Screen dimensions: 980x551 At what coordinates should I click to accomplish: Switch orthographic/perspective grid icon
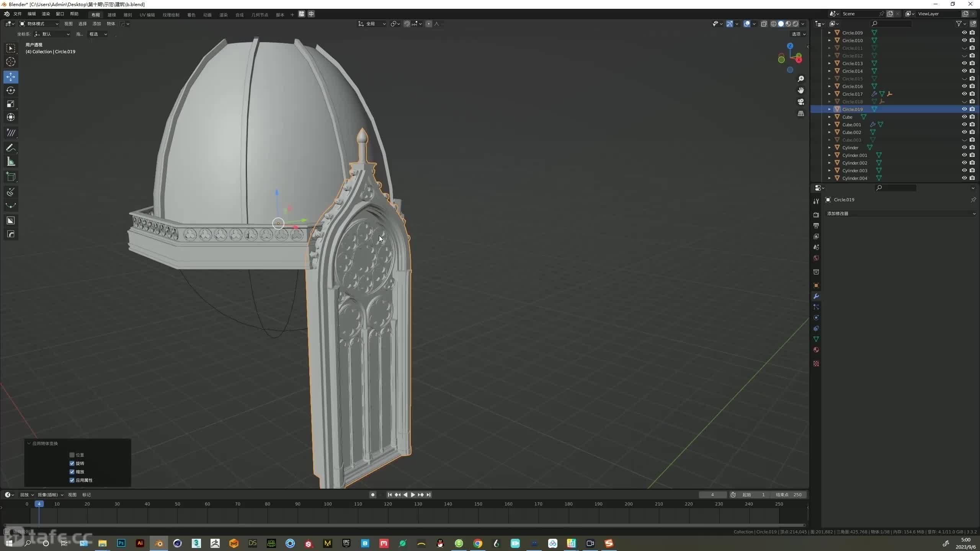(800, 114)
